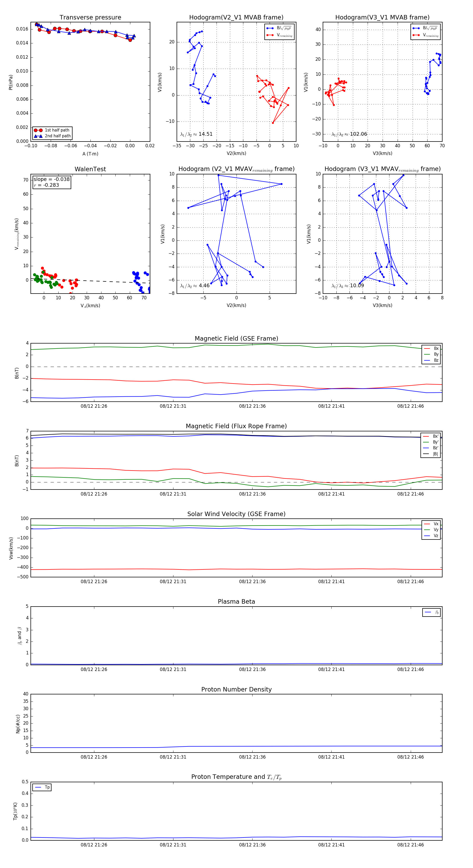Click the "Hodogram(V2_V1 MVAB frame)" title

236,18
